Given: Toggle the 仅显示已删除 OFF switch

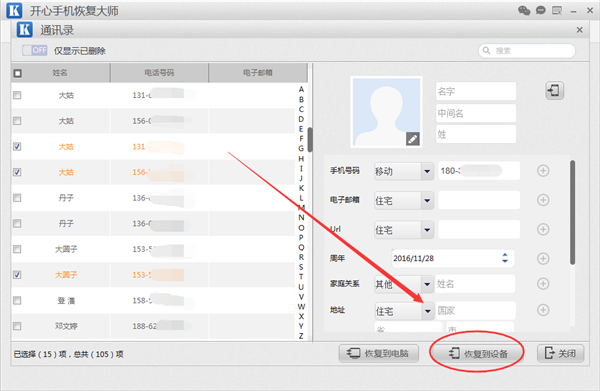Looking at the screenshot, I should pyautogui.click(x=35, y=51).
